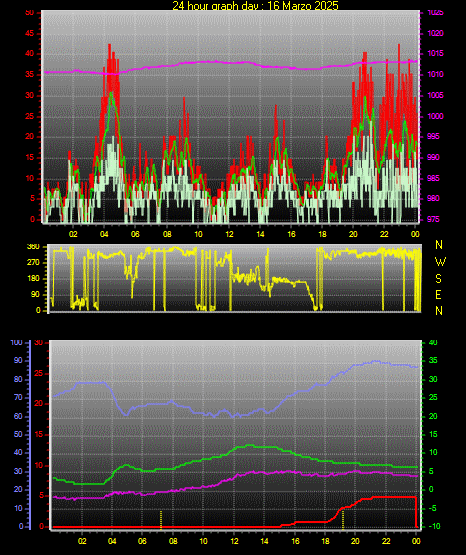Click the yellow dotted marker near 19 hours
This screenshot has height=555, width=466.
tap(343, 520)
